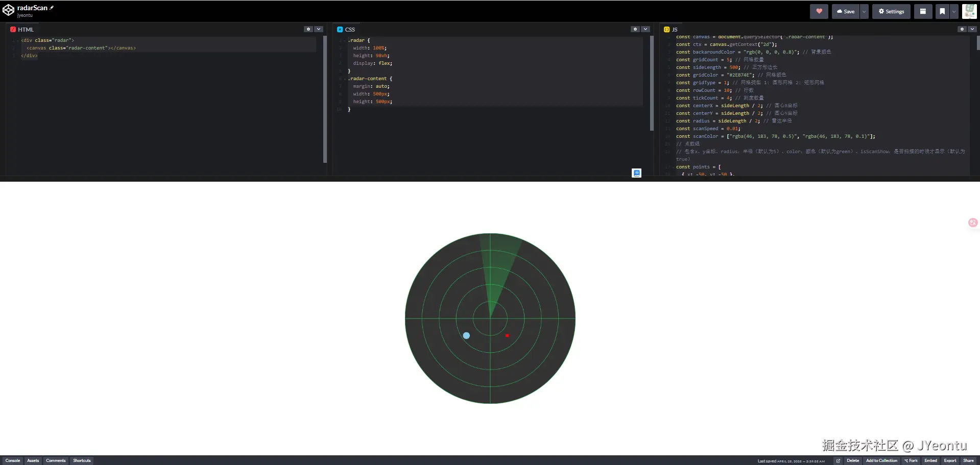Open preview in new window icon
Image resolution: width=980 pixels, height=465 pixels.
click(x=838, y=460)
